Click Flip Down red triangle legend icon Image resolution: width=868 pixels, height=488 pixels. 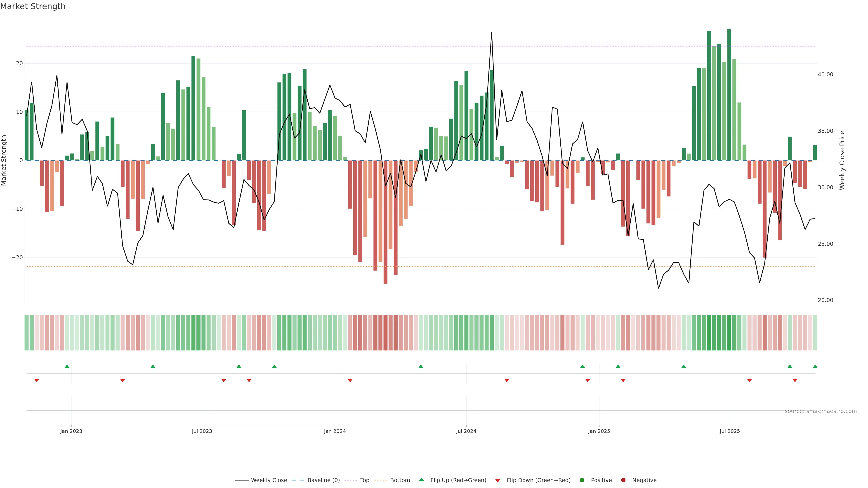(x=498, y=481)
